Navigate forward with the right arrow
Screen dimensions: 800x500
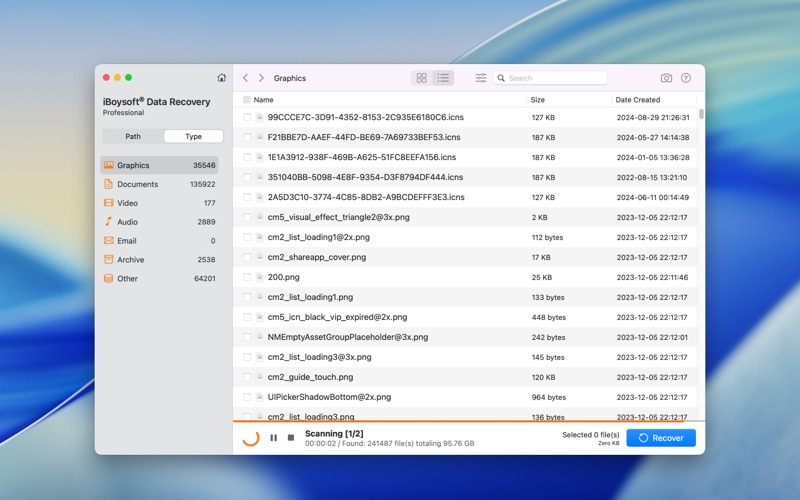[262, 78]
